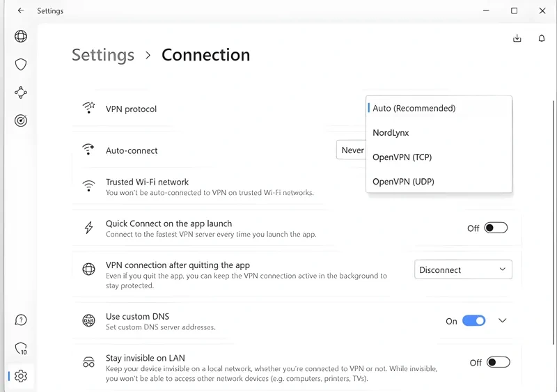
Task: Open the Disconnect dropdown
Action: coord(463,269)
